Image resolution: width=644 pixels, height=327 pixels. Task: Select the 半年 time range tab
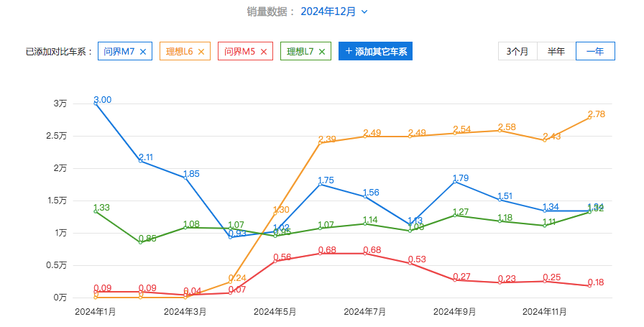click(x=556, y=51)
